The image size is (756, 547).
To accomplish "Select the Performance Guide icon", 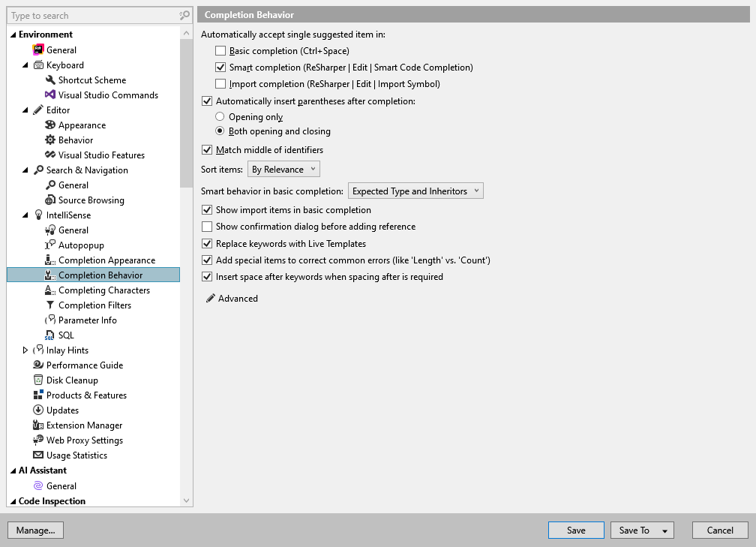I will [37, 365].
